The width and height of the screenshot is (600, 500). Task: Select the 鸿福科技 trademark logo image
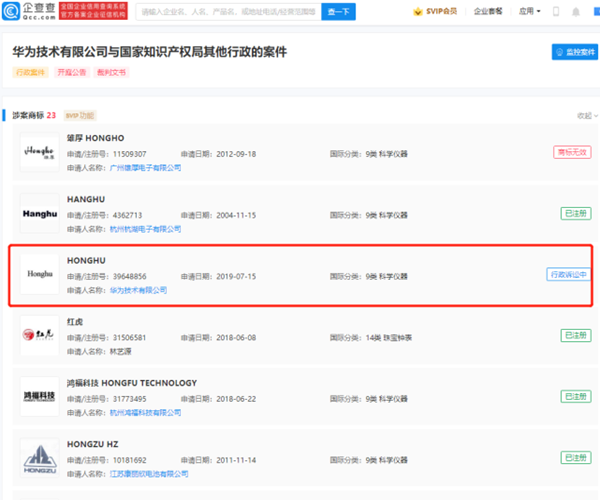point(40,396)
